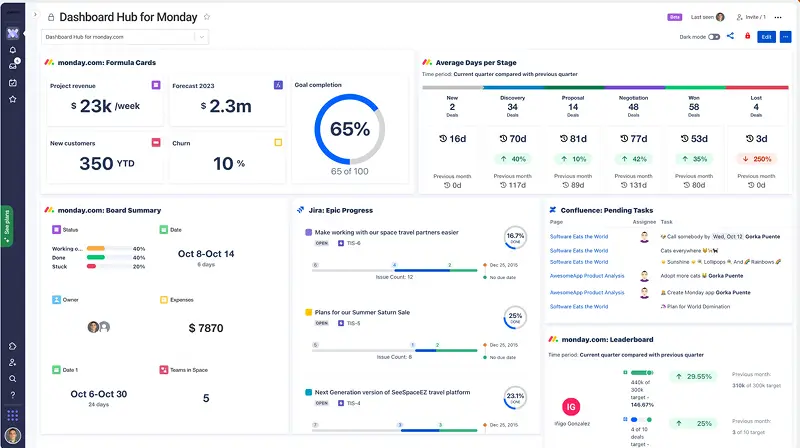
Task: Click the Forecast 2023 formula icon
Action: [278, 85]
